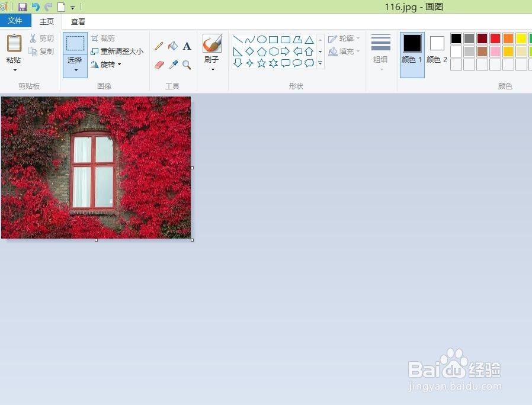Choose the five-point star shape
Screen dimensions: 532x405
click(x=262, y=63)
